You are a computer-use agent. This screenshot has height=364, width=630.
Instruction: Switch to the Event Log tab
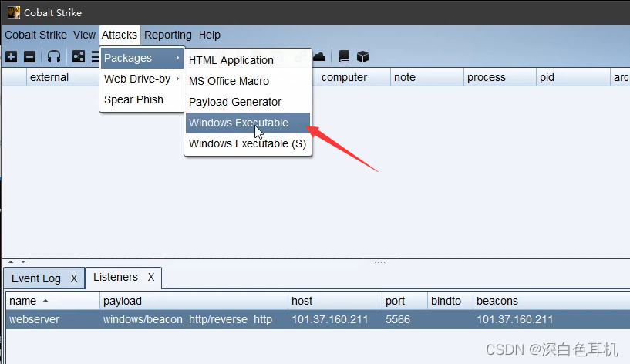tap(36, 278)
